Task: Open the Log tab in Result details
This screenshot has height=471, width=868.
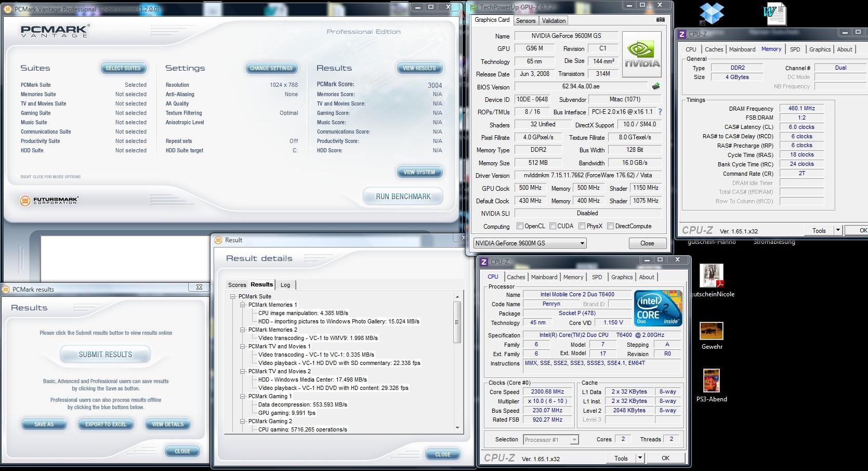Action: click(285, 285)
